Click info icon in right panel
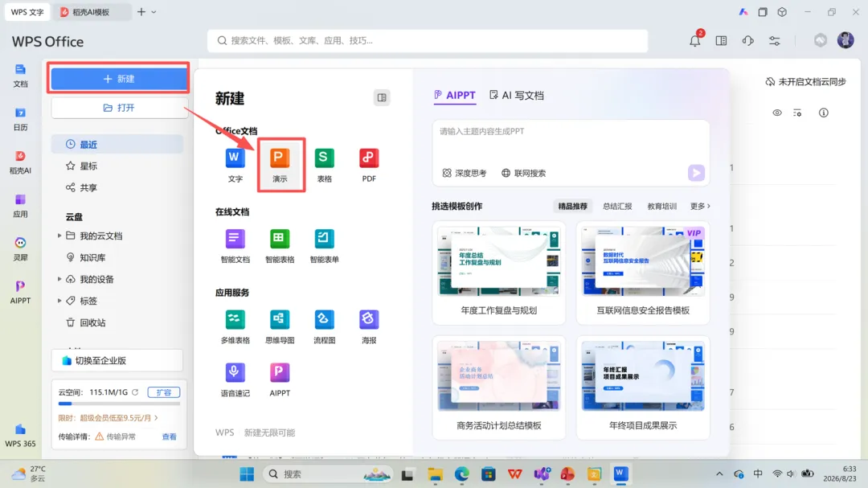This screenshot has height=488, width=868. [824, 113]
